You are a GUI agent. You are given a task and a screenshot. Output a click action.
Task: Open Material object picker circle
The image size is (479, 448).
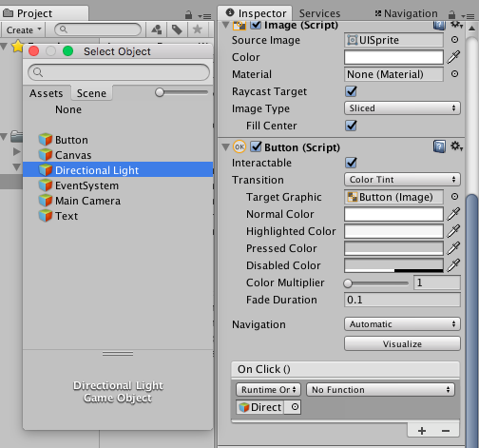click(x=454, y=74)
